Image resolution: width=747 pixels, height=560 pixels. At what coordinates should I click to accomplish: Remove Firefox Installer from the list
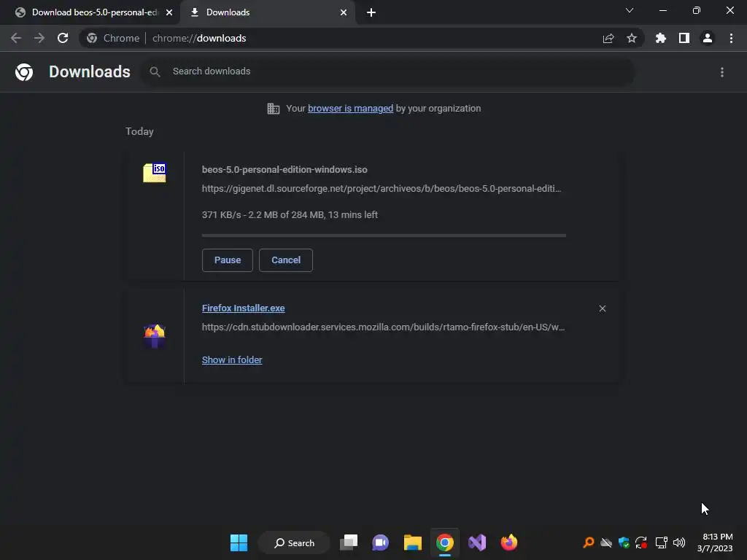click(602, 308)
